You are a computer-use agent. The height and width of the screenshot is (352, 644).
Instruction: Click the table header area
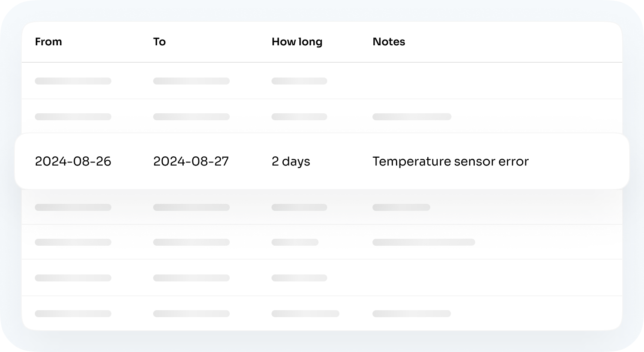[322, 42]
